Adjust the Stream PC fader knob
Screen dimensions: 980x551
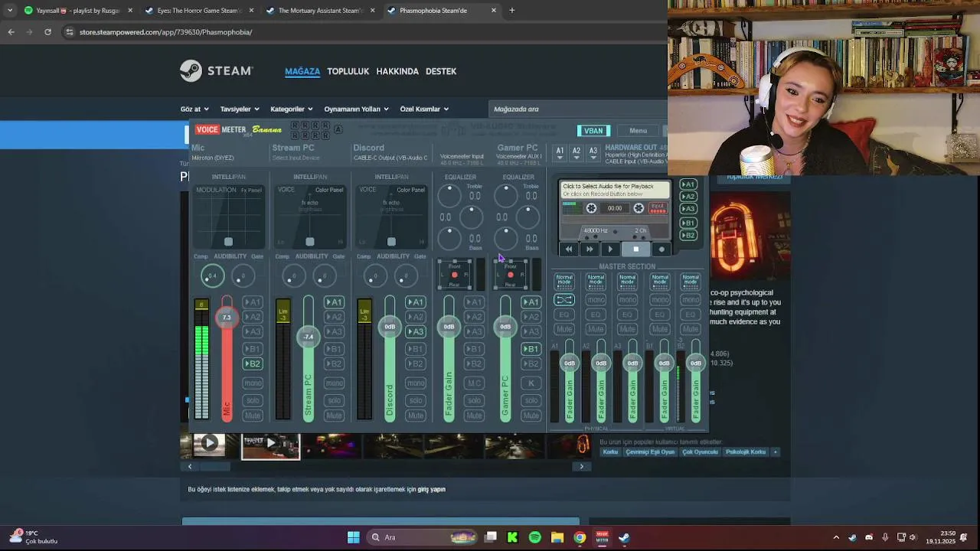tap(308, 336)
